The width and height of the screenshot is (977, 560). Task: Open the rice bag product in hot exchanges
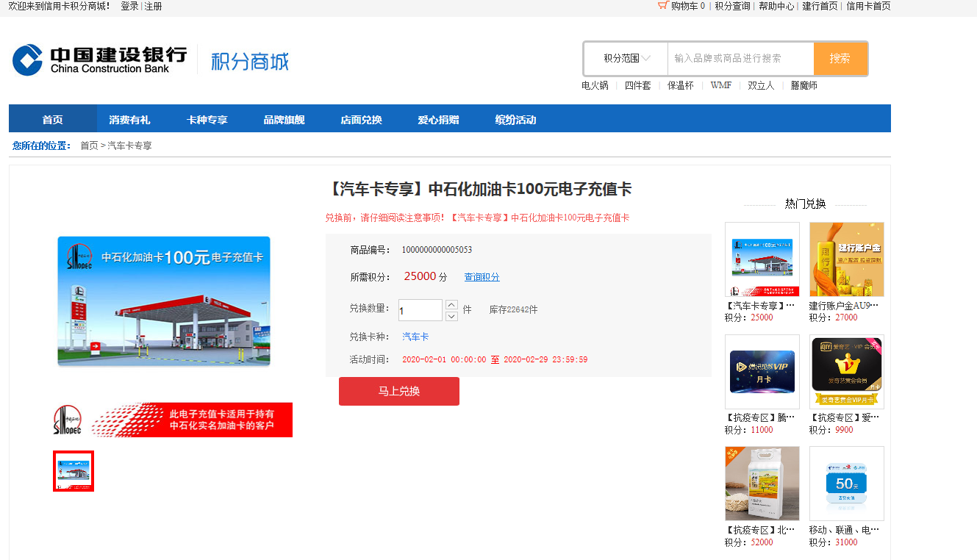click(762, 484)
